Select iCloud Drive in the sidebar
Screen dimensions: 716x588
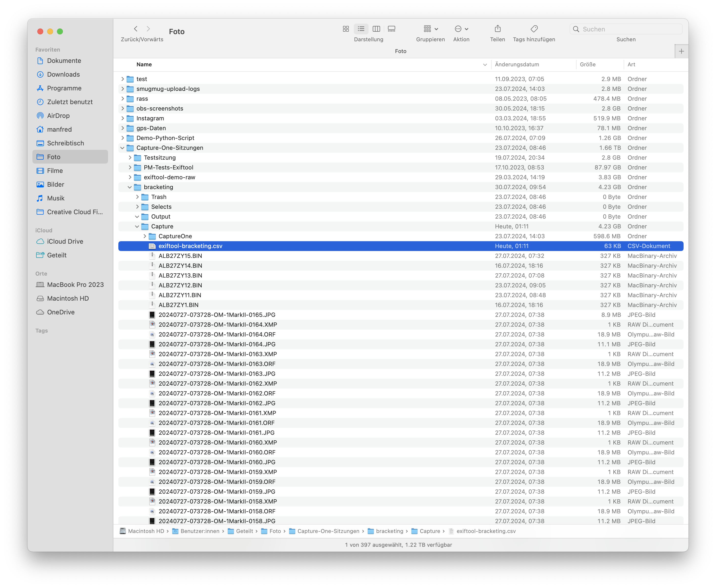coord(65,241)
